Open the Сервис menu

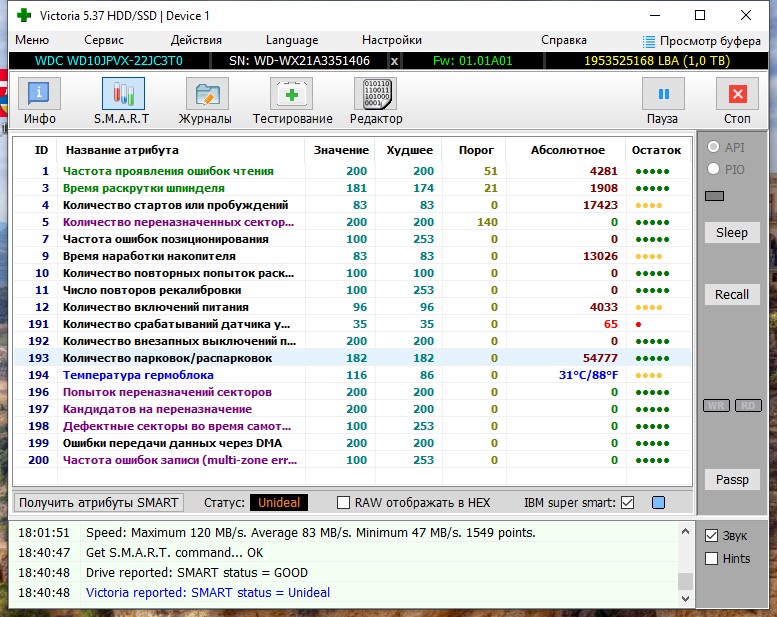tap(104, 40)
